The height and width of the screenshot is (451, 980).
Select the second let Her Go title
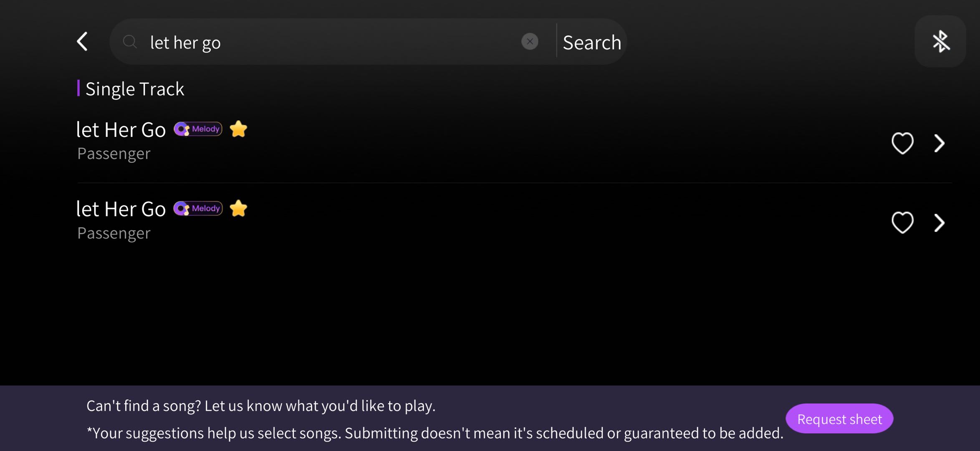coord(121,209)
